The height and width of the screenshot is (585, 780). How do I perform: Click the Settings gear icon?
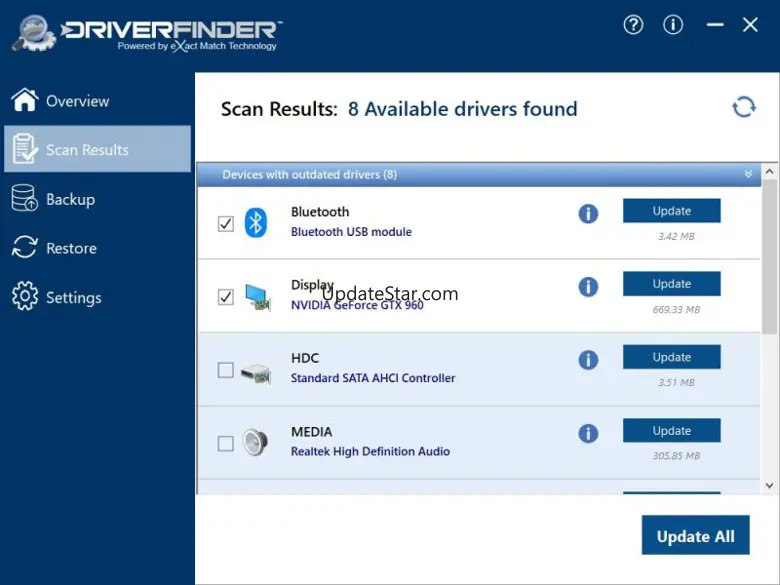(25, 295)
